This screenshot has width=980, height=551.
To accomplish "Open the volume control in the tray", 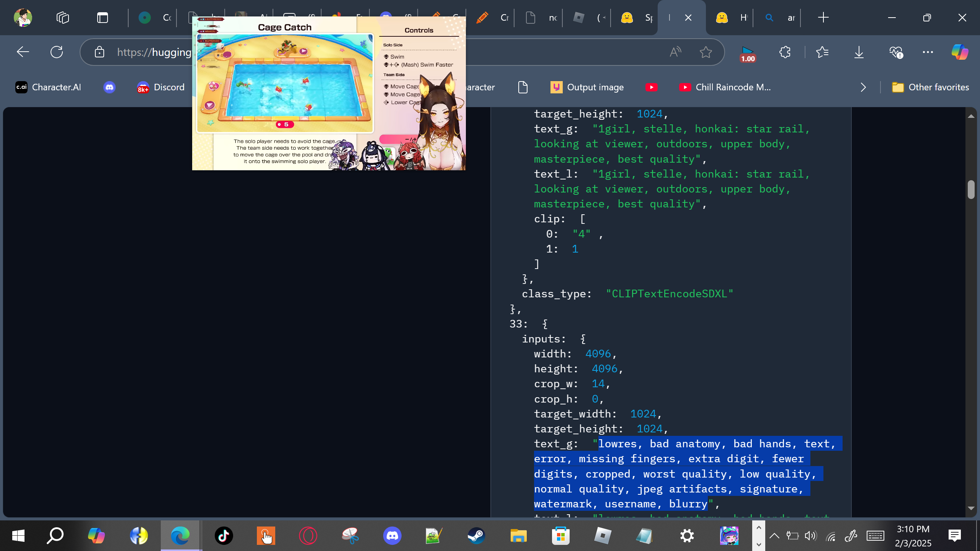I will coord(810,536).
